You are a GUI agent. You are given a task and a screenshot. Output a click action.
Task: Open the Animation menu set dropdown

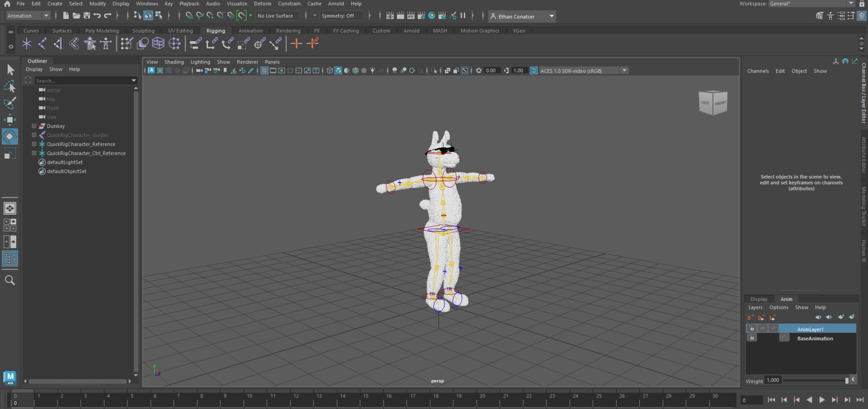[x=28, y=16]
